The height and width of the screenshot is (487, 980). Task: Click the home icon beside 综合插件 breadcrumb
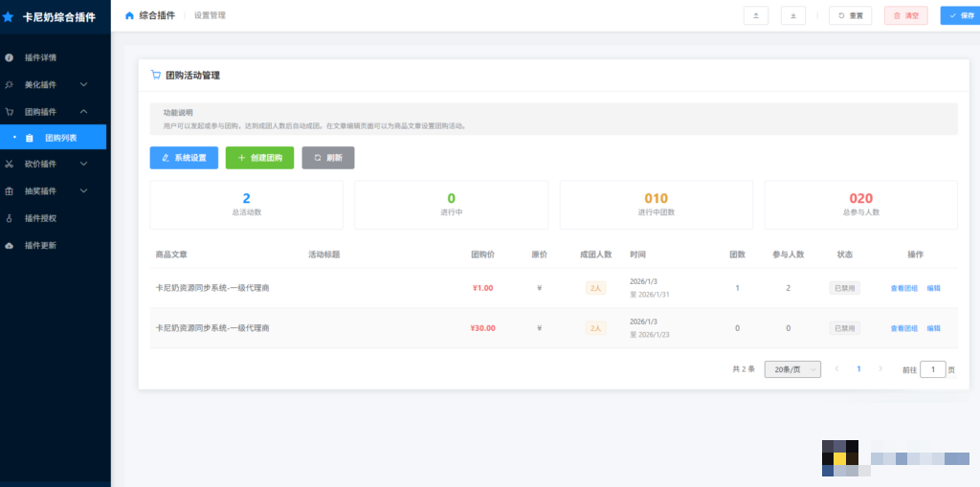130,15
